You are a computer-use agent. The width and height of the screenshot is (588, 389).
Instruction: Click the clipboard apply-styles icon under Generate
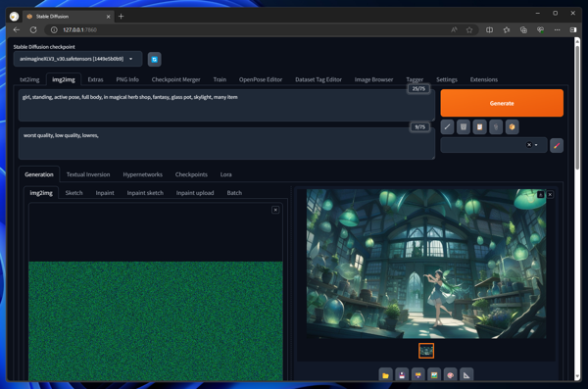tap(479, 126)
